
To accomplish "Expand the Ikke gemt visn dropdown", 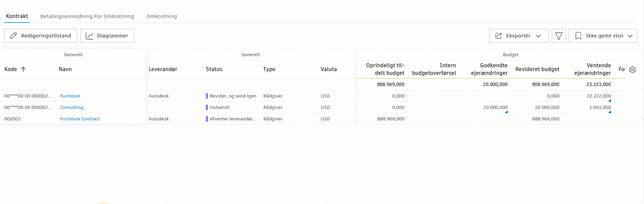I will click(630, 36).
